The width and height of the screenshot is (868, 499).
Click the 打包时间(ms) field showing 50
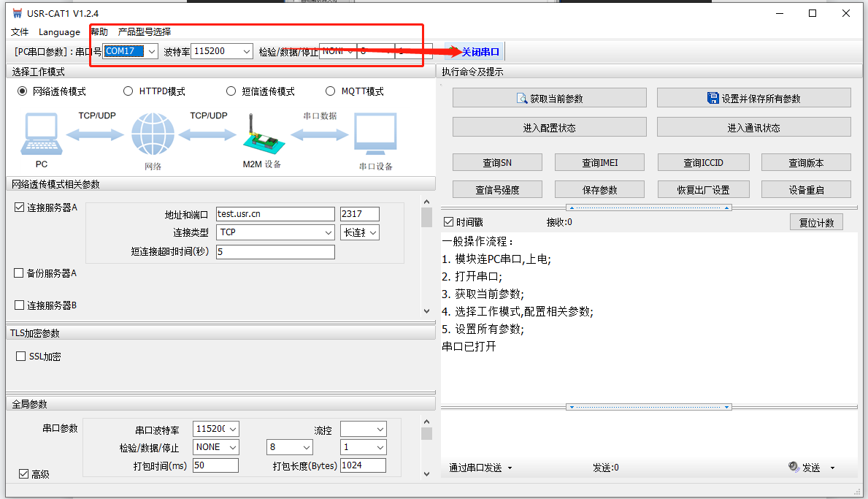point(215,465)
